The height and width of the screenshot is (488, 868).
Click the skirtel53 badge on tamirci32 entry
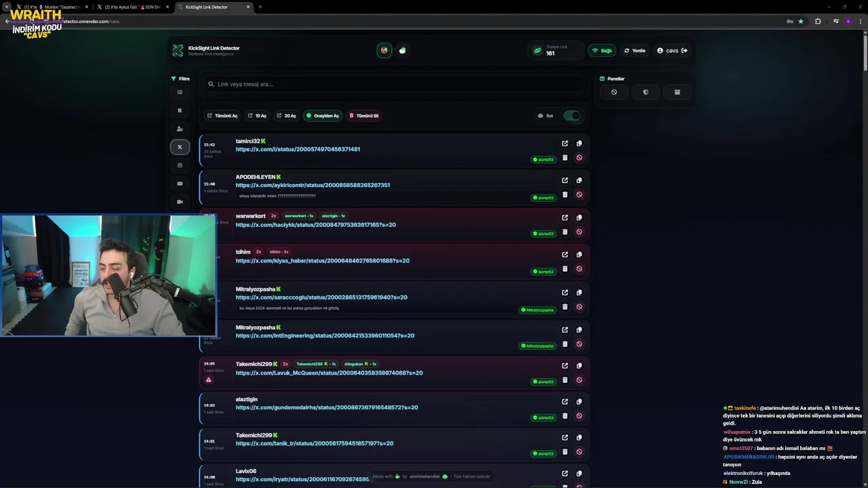click(543, 160)
